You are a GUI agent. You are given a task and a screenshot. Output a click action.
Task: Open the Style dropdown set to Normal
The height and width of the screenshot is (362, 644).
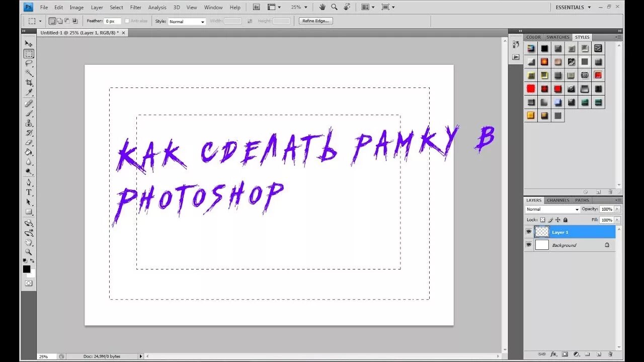[x=187, y=22]
